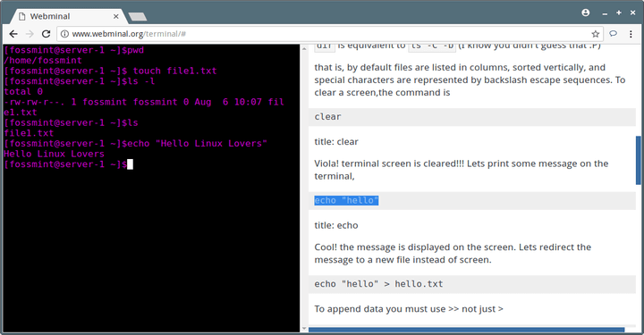The width and height of the screenshot is (644, 335).
Task: Open a new tab with the blank tab button
Action: click(x=138, y=17)
